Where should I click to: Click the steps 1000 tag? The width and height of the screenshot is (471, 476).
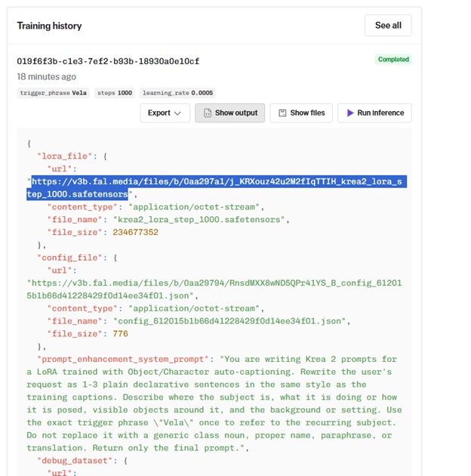114,93
